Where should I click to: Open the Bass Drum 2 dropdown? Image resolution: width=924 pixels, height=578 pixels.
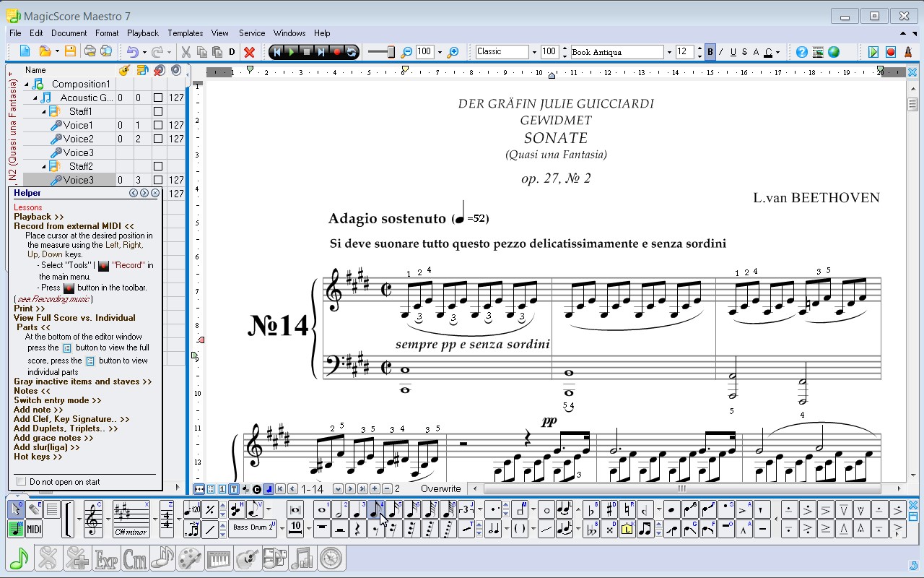(x=282, y=527)
